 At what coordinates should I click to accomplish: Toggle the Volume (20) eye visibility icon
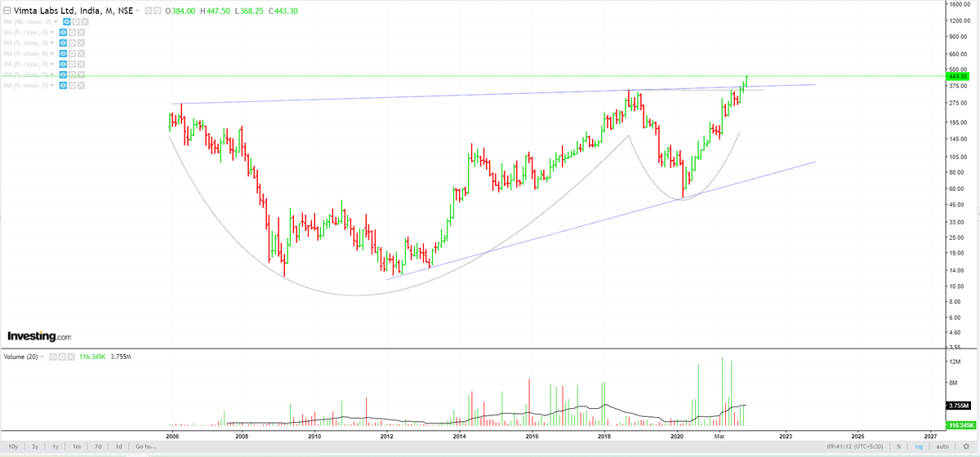coord(53,357)
